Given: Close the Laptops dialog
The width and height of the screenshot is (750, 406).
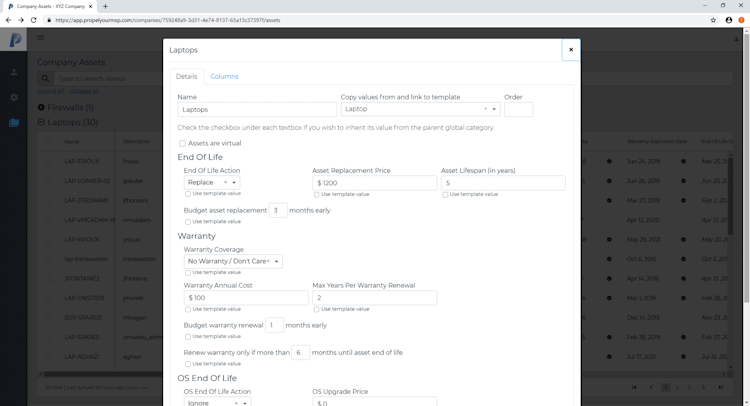Looking at the screenshot, I should pos(571,49).
